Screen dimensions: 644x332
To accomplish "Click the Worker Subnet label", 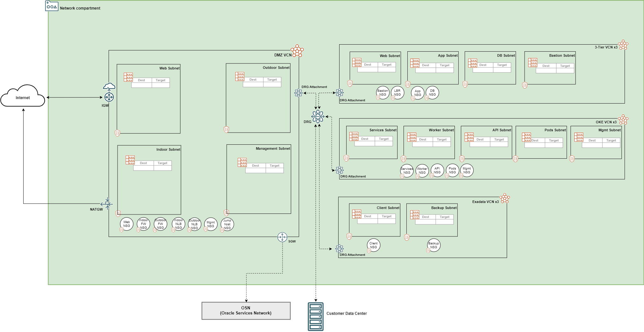I will point(441,130).
